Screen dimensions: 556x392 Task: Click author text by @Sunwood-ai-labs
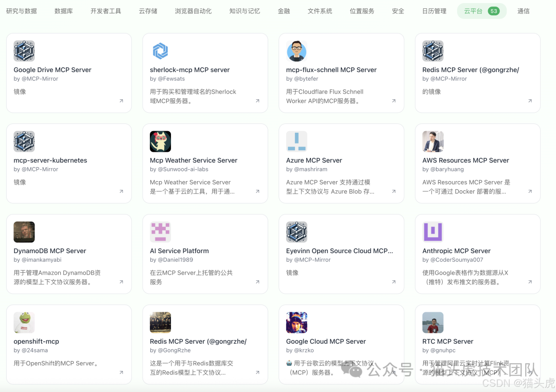[x=179, y=169]
